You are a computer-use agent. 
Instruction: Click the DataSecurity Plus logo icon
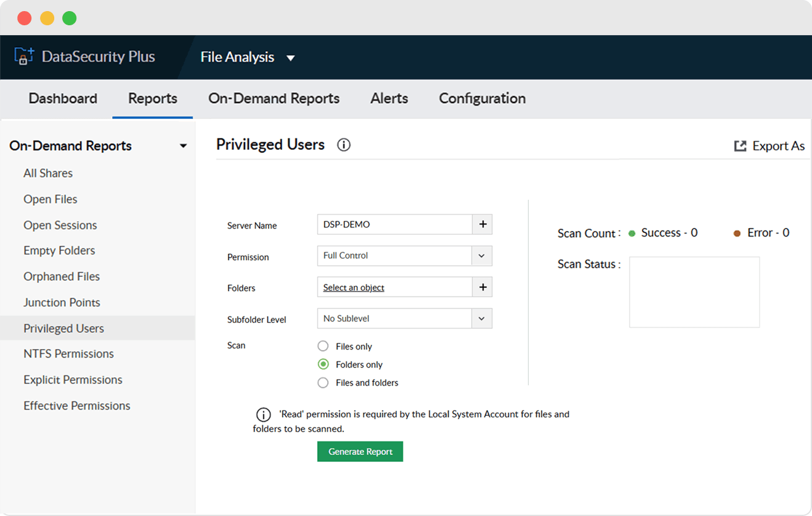coord(23,57)
